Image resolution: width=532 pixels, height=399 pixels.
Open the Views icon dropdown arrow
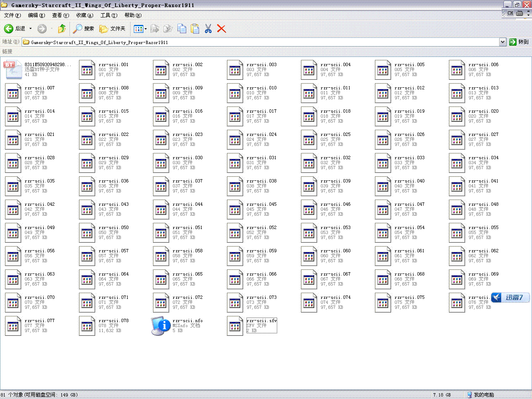click(x=145, y=29)
